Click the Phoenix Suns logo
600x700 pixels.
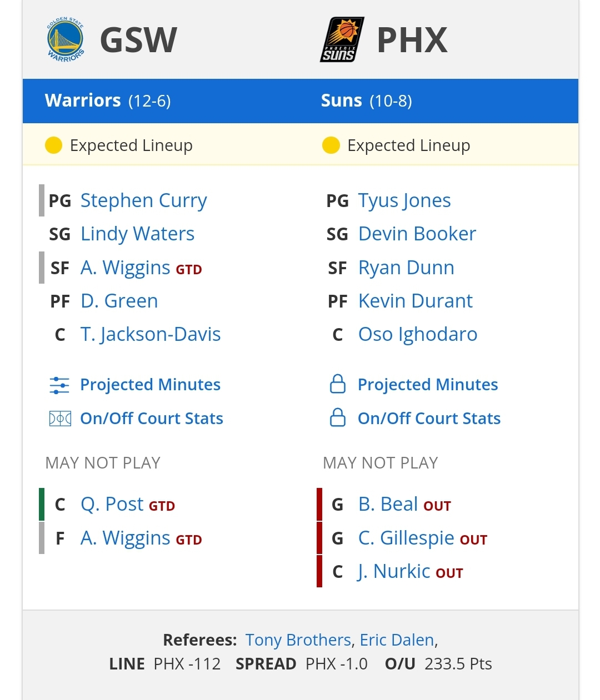(342, 39)
